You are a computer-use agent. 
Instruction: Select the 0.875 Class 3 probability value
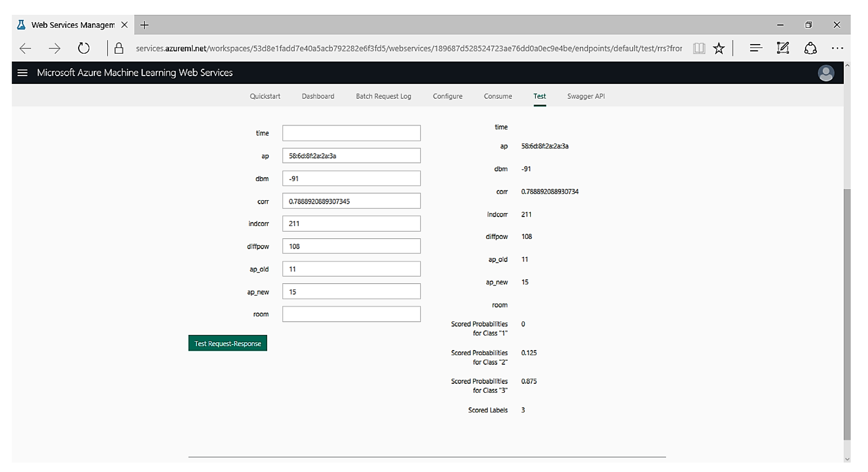point(529,381)
